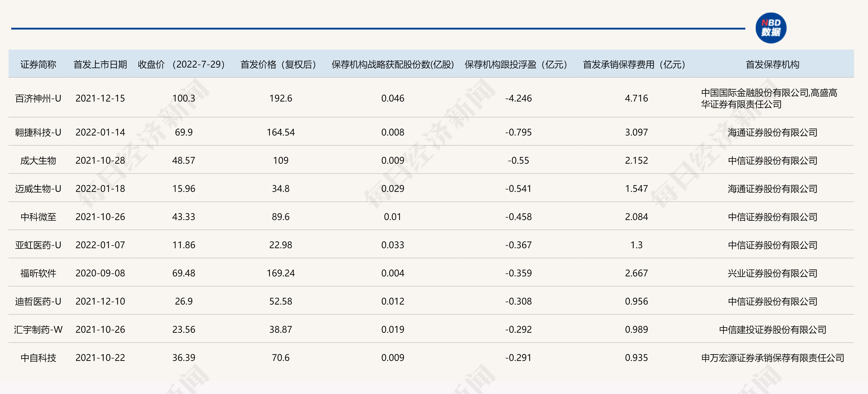Click the 迈威生物-U row name
Screen dimensions: 868x394
pos(38,189)
